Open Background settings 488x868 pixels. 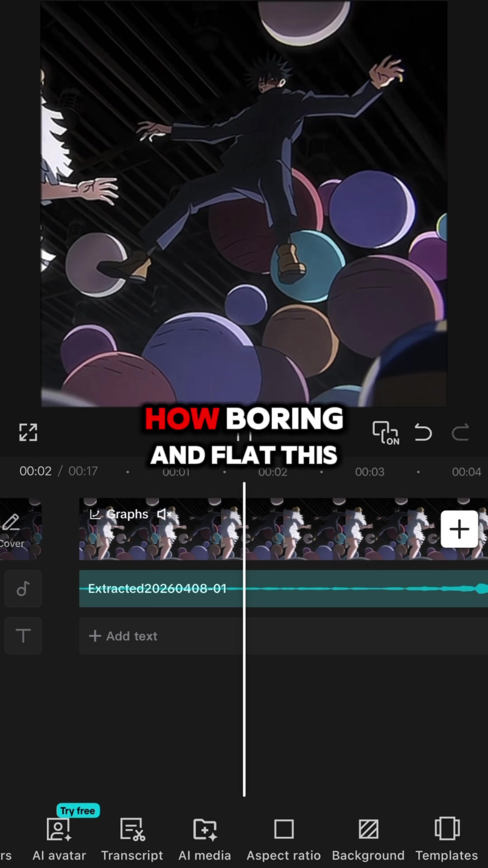click(x=368, y=839)
